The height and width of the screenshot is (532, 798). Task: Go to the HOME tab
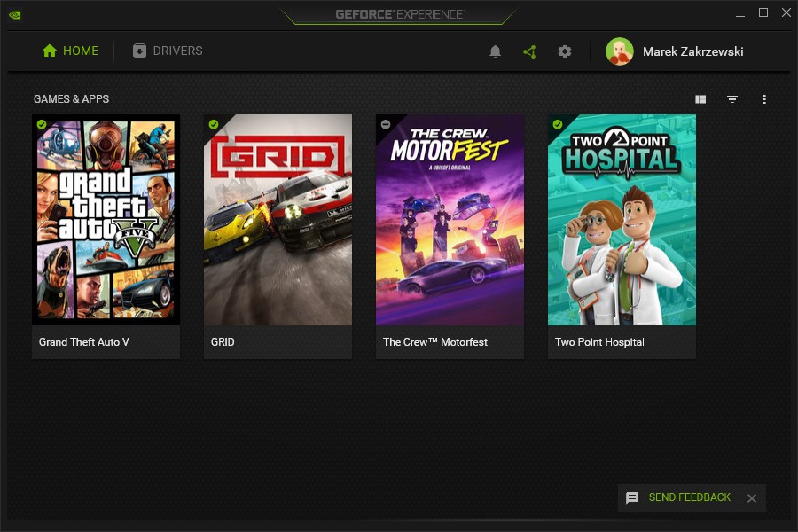pyautogui.click(x=70, y=51)
